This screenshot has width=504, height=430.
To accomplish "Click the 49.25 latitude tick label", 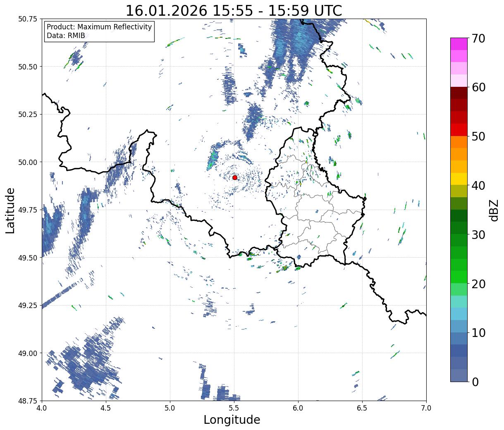I will pos(27,306).
